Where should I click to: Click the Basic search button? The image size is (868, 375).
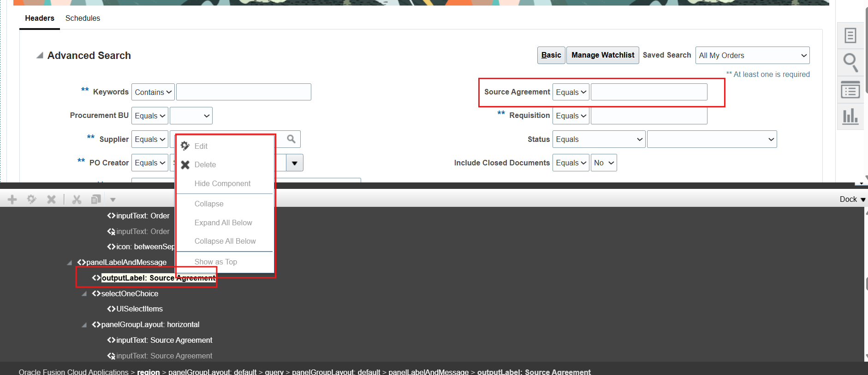click(x=551, y=55)
